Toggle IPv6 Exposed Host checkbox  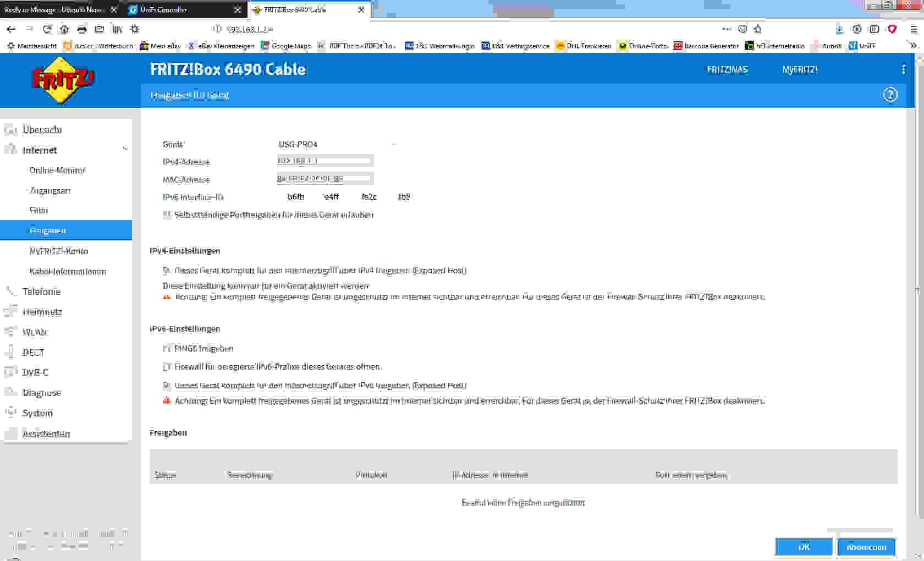point(167,386)
